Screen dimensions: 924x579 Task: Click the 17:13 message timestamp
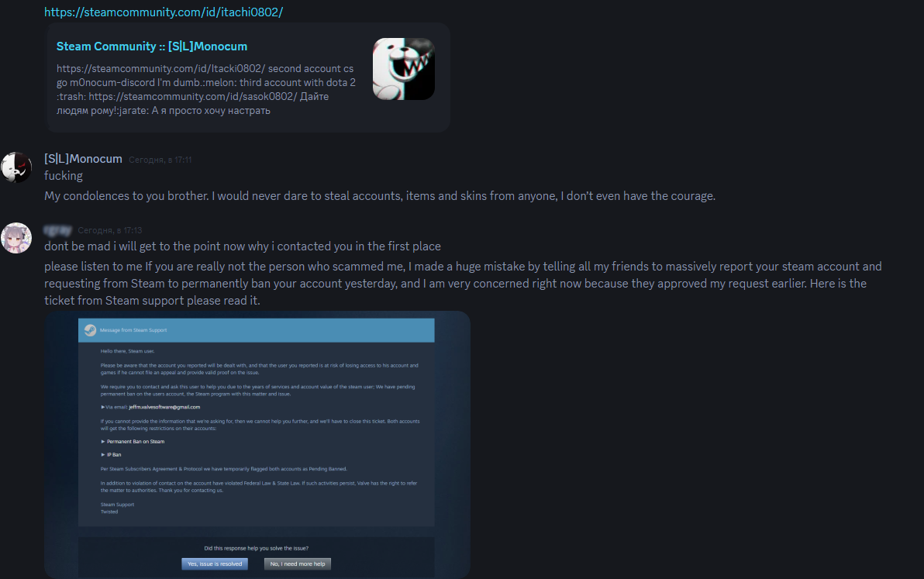click(109, 230)
